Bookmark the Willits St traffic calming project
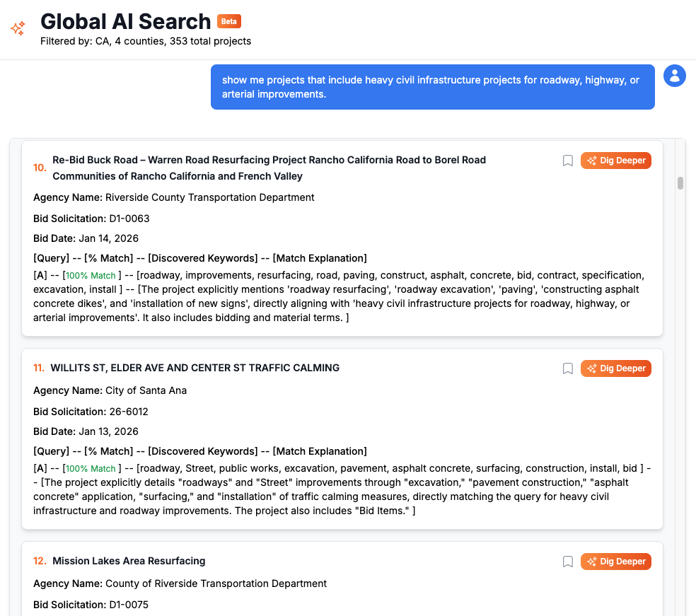The width and height of the screenshot is (696, 616). (567, 368)
